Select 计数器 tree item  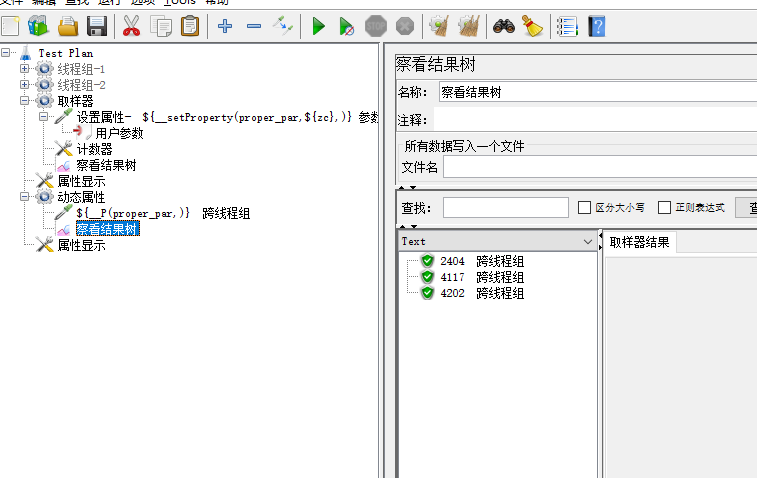click(x=94, y=149)
